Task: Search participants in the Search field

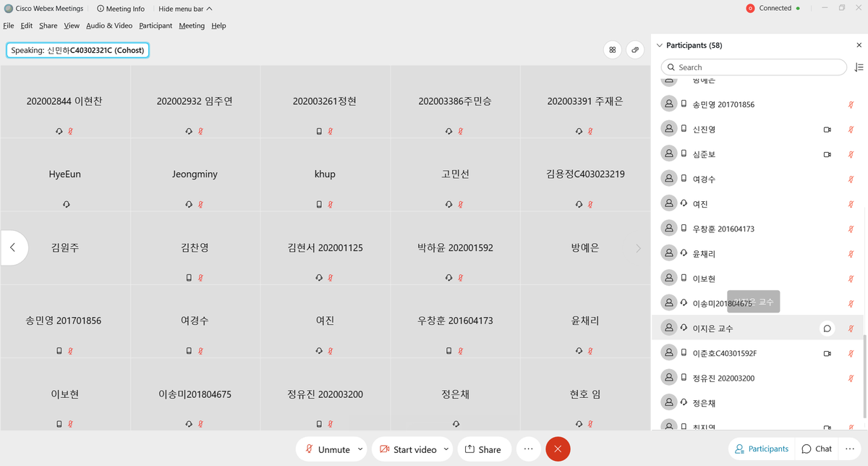Action: click(754, 67)
